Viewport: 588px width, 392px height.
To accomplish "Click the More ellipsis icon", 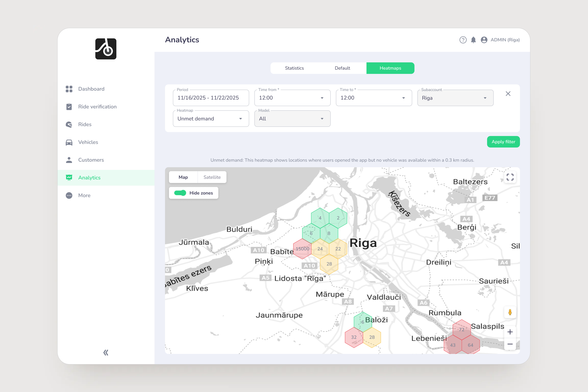I will tap(69, 195).
